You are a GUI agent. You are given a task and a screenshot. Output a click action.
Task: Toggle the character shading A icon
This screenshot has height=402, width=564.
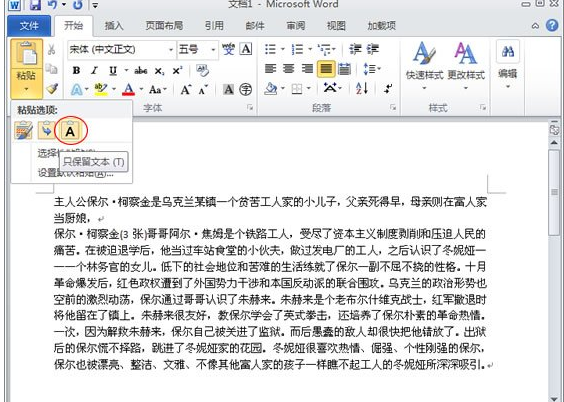[228, 89]
